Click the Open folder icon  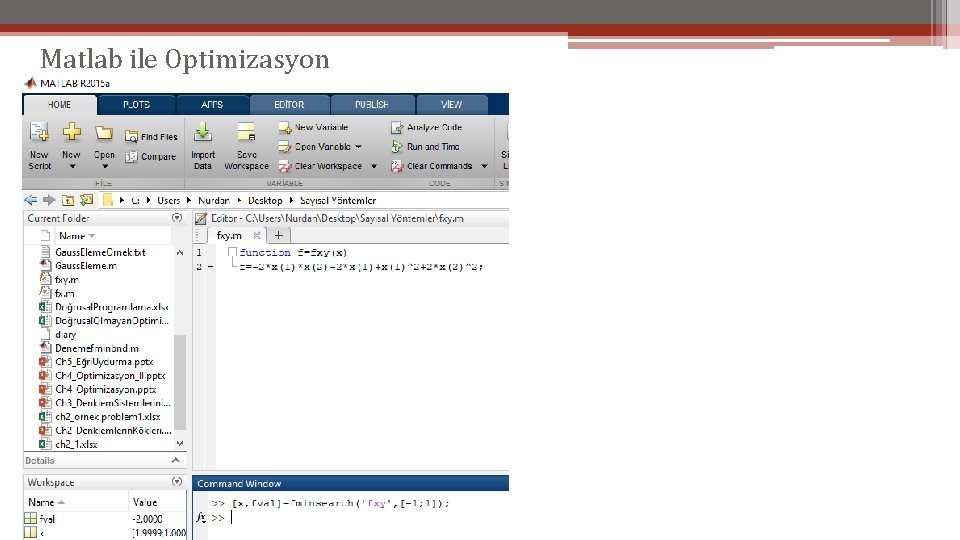104,132
